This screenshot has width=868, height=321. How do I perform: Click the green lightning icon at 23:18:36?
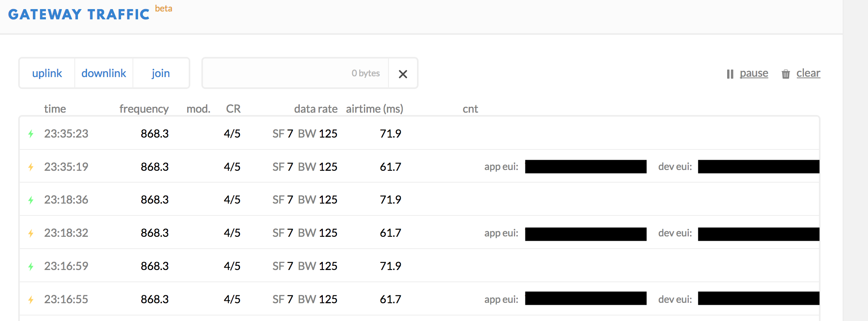click(x=31, y=200)
